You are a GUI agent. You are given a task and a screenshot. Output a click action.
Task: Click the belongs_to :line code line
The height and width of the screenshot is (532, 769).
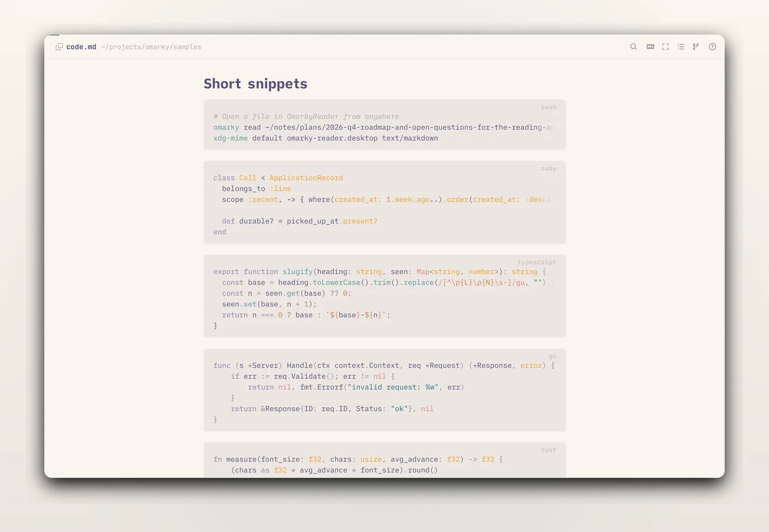(257, 189)
